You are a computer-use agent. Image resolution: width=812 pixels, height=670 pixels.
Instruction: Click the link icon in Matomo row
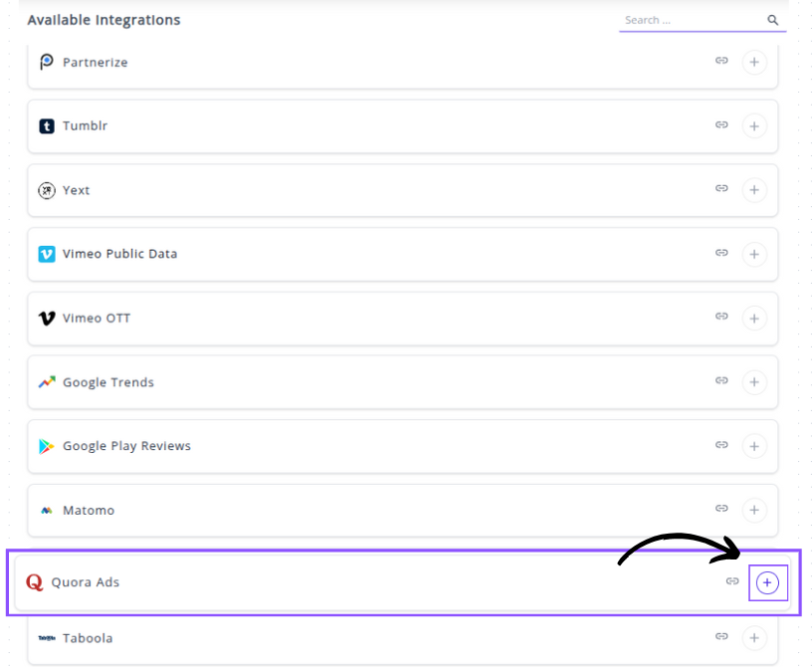point(721,509)
